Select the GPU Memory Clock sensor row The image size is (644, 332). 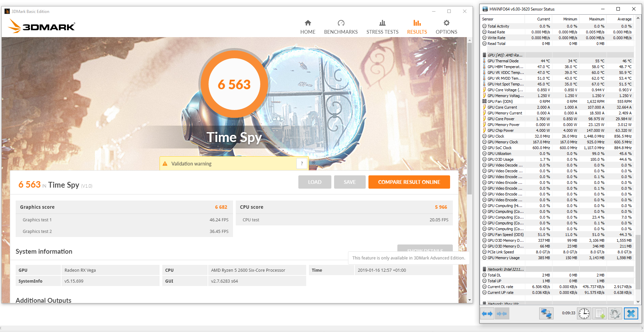[x=557, y=142]
